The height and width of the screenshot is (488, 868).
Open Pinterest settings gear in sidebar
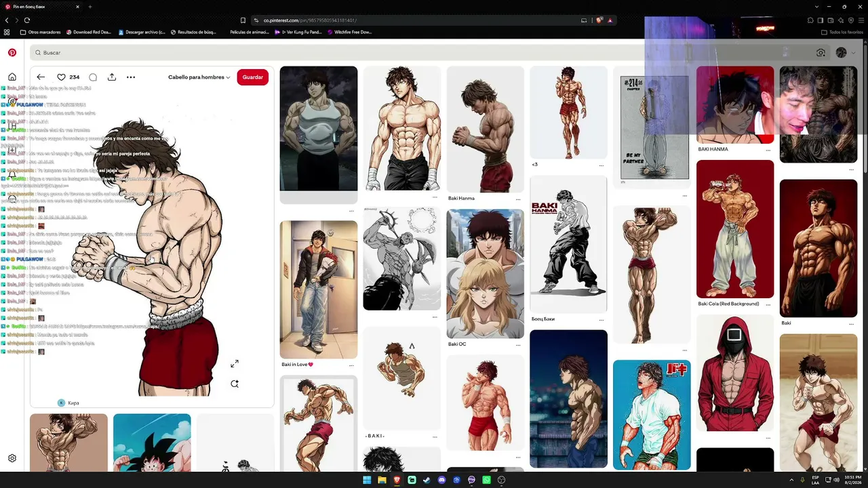[x=12, y=458]
